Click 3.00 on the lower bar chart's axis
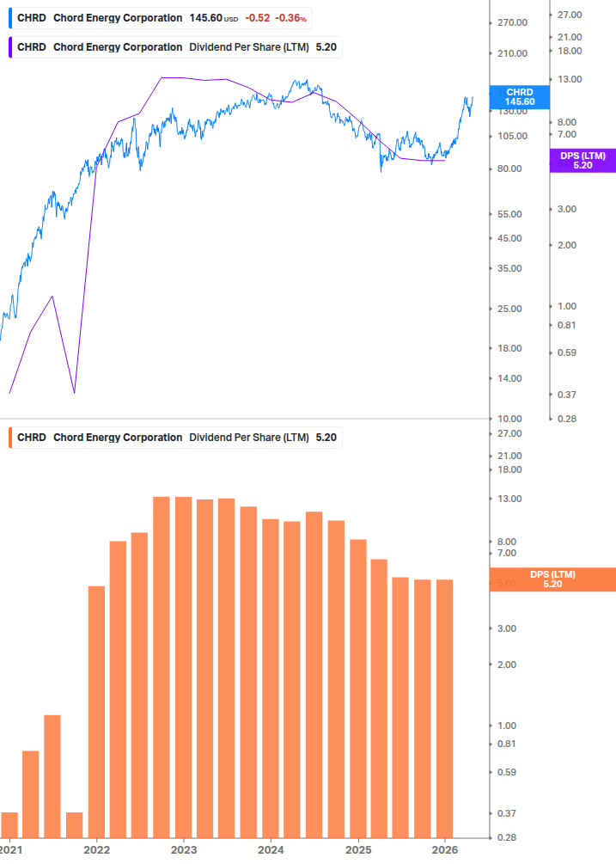This screenshot has width=616, height=864. [507, 628]
